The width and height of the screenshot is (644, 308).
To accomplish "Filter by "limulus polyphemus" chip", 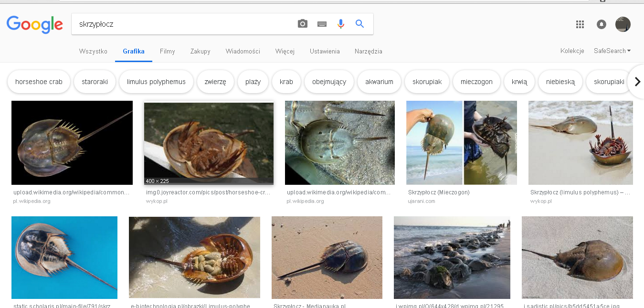I will [156, 82].
